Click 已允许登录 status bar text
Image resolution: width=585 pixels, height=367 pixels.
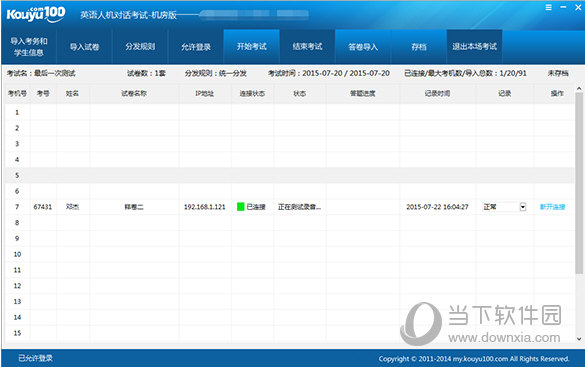35,358
